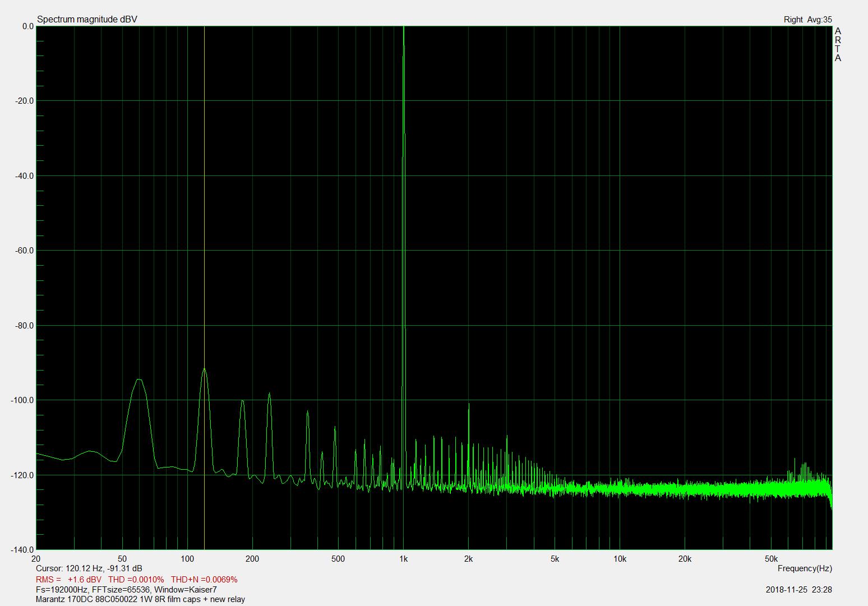Click the 'RMS = +1.6 dBV' value
Viewport: 868px width, 606px height.
(69, 579)
